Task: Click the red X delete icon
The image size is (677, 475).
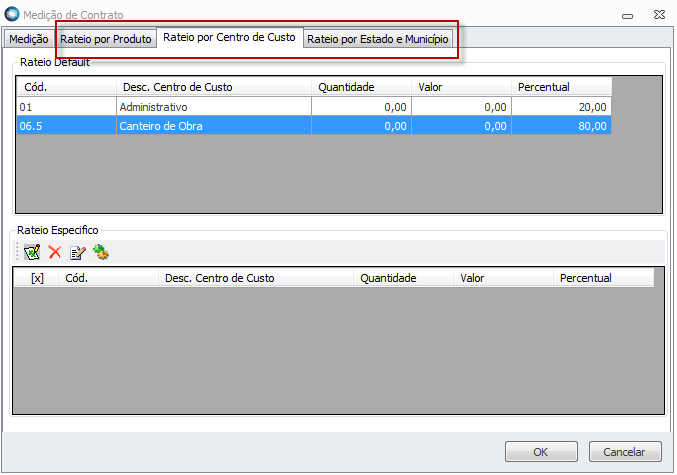Action: 55,252
